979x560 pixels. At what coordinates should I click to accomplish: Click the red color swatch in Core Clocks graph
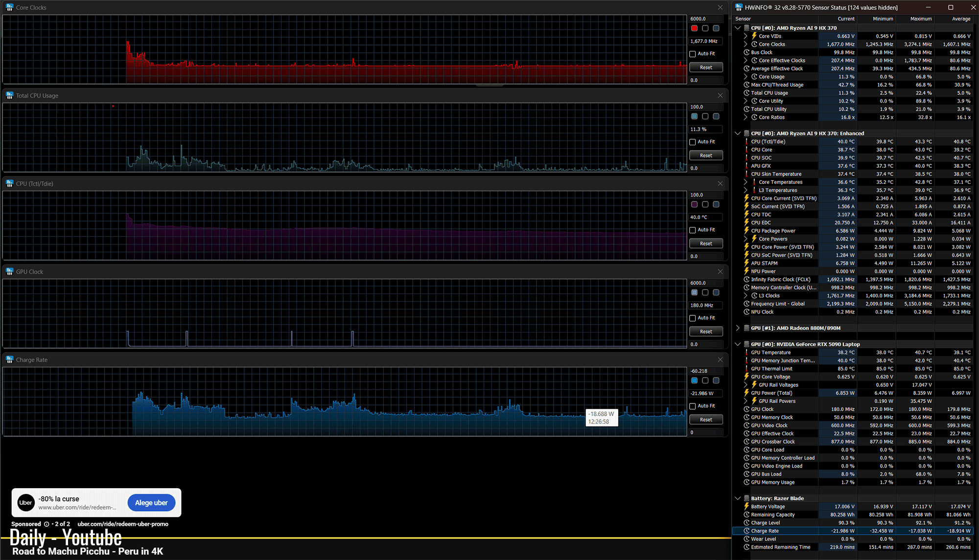point(694,28)
